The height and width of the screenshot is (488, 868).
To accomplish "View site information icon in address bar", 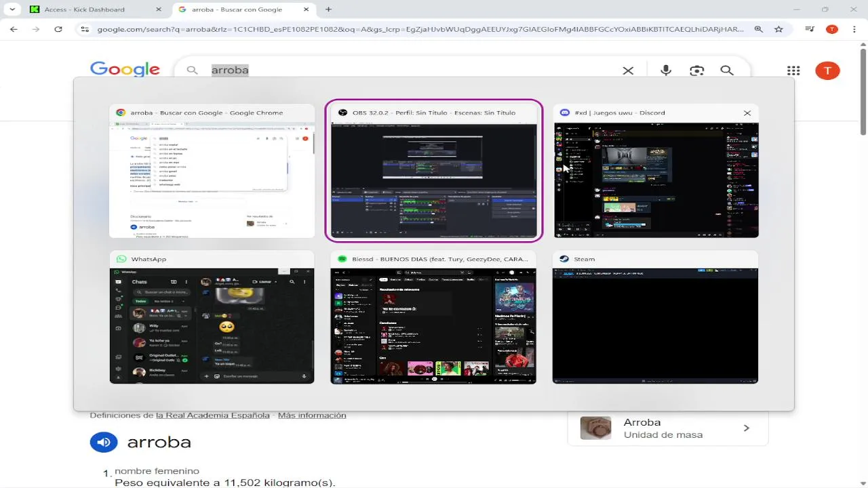I will (85, 29).
